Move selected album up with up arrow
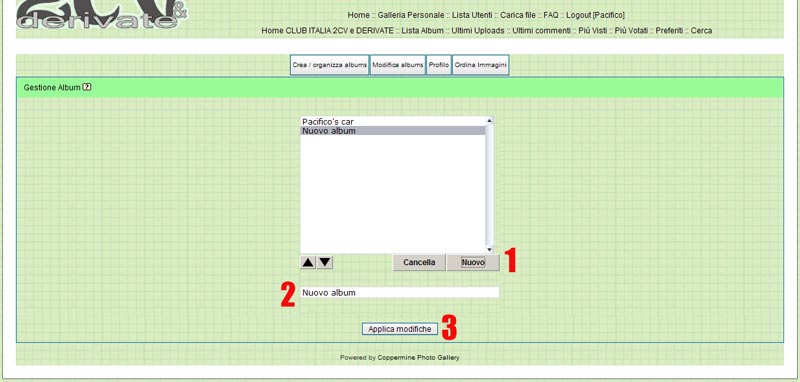 (x=308, y=263)
